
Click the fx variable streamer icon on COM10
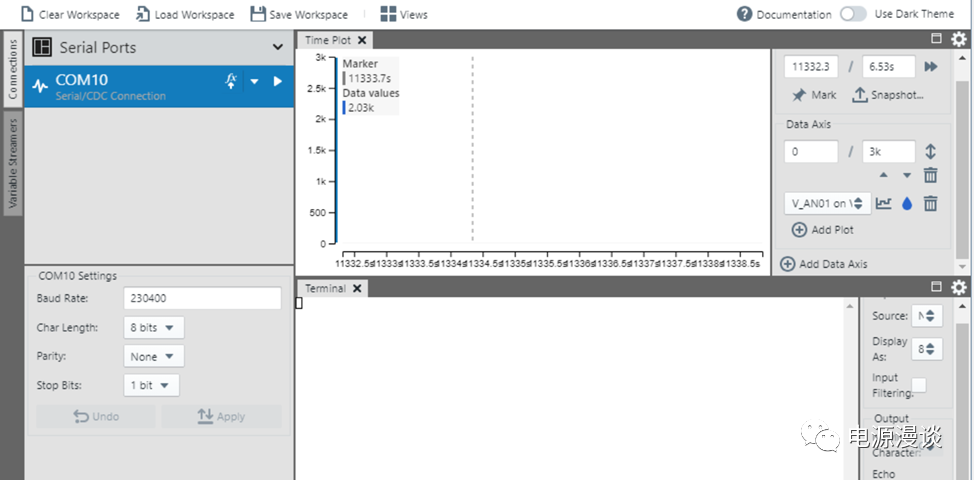click(x=231, y=81)
